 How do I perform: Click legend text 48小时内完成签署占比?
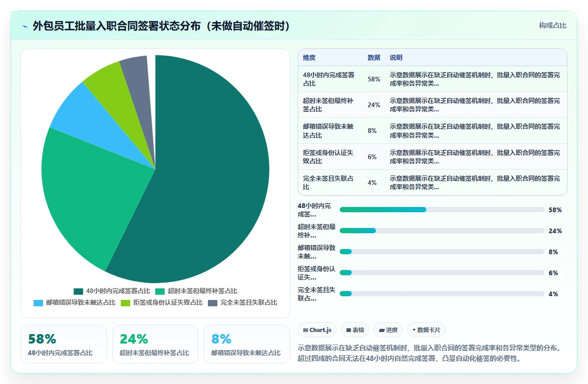pyautogui.click(x=118, y=292)
